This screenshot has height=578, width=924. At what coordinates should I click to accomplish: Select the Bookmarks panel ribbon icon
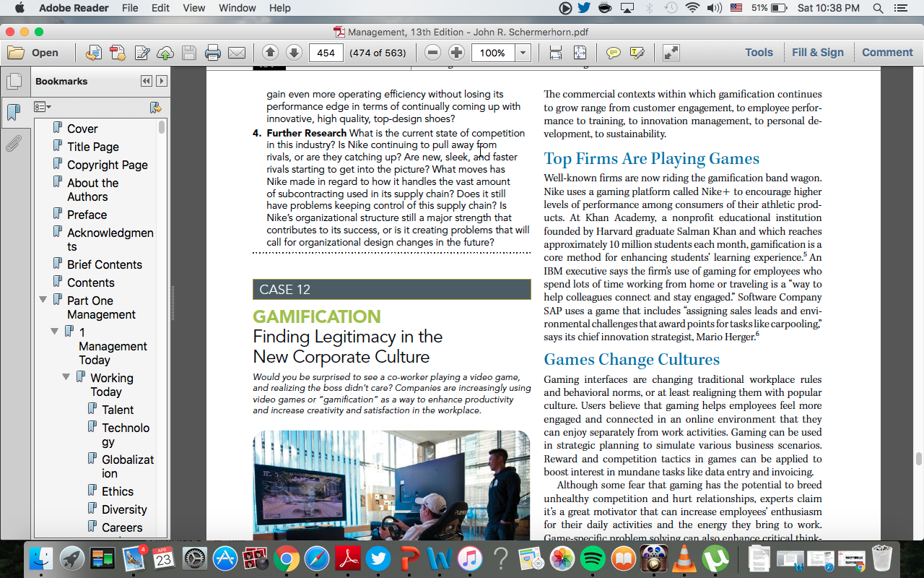(x=13, y=112)
